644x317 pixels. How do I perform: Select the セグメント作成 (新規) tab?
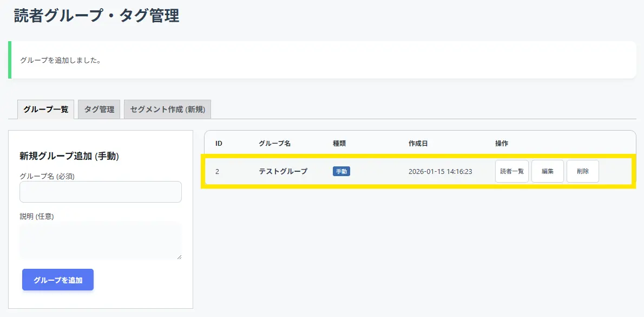click(x=167, y=109)
